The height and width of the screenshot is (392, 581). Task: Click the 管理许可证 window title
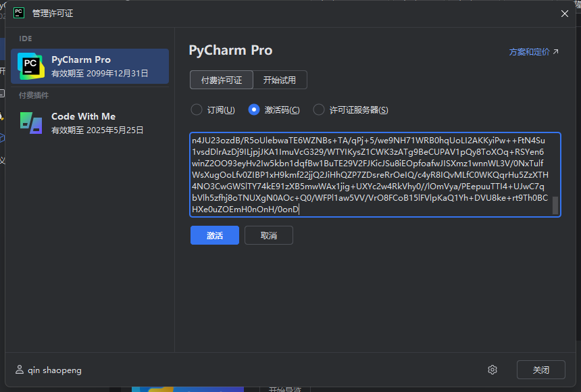[53, 14]
